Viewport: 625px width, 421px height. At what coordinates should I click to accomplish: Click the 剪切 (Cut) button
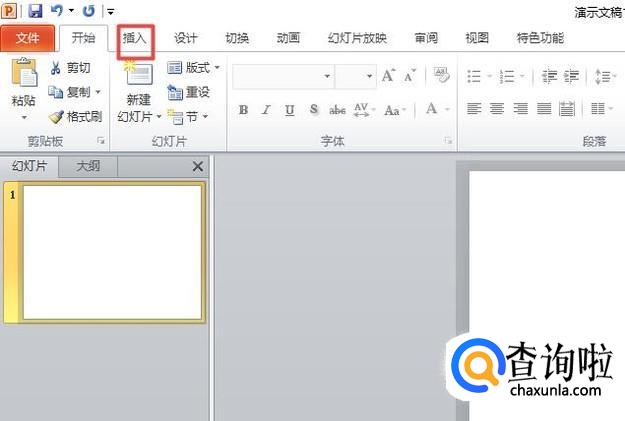[70, 68]
